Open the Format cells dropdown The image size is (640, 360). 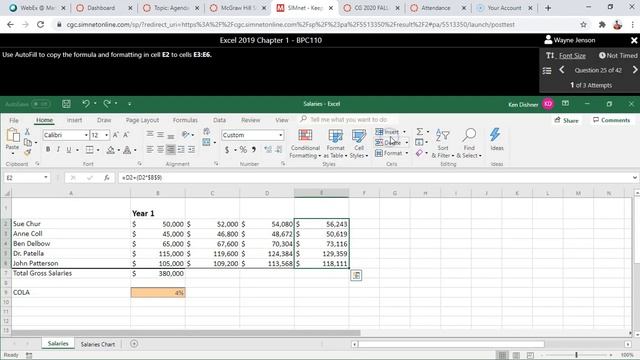pos(391,153)
